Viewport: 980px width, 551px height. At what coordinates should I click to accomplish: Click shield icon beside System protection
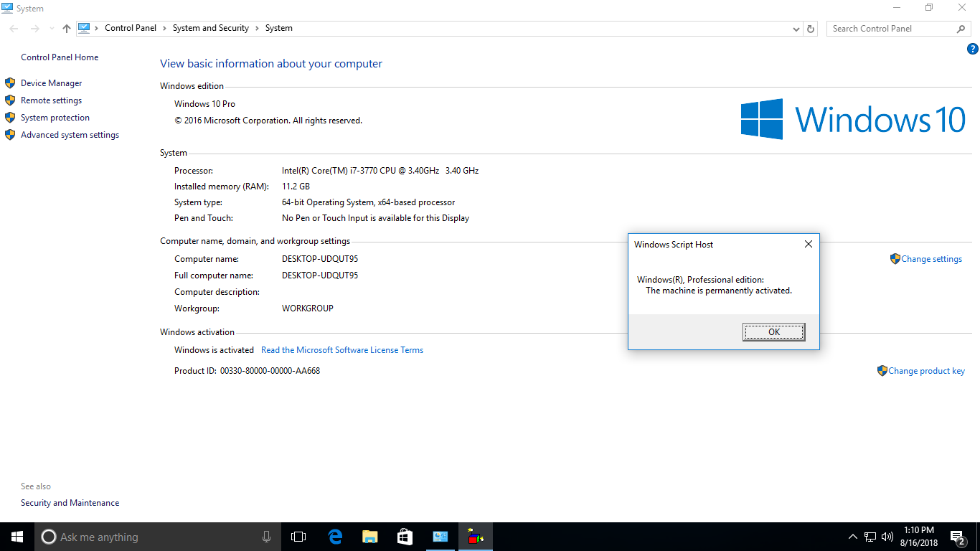point(10,118)
